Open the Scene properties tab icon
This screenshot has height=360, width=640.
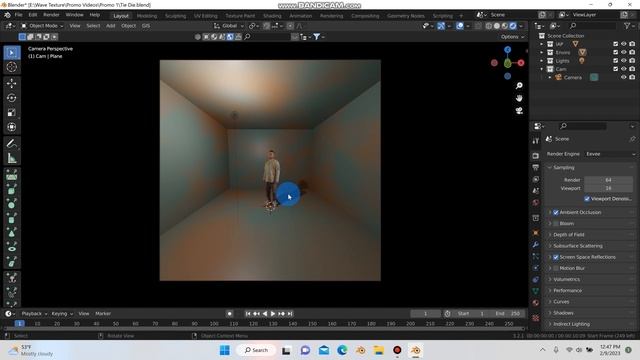pos(536,191)
